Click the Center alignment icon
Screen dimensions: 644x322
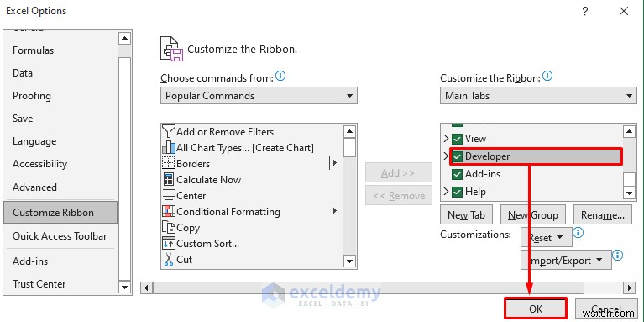[x=169, y=196]
